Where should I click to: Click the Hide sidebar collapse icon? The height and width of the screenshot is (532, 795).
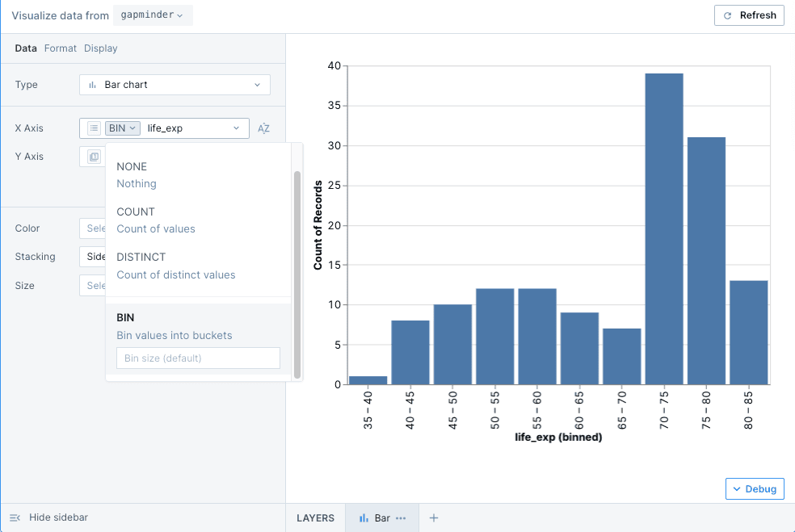pyautogui.click(x=15, y=517)
